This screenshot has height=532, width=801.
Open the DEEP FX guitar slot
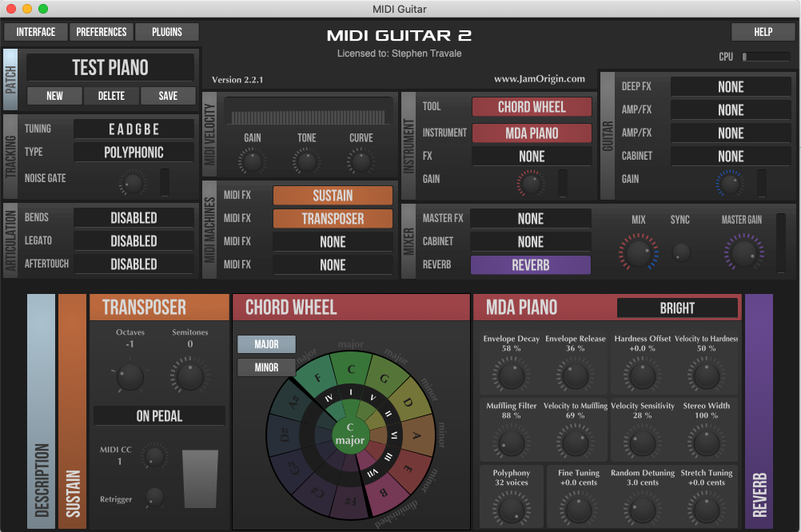(x=731, y=86)
